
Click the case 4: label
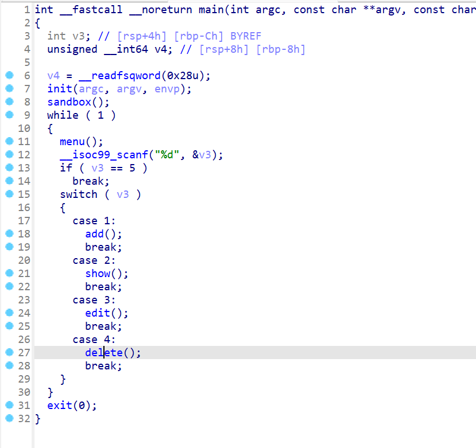(x=94, y=340)
